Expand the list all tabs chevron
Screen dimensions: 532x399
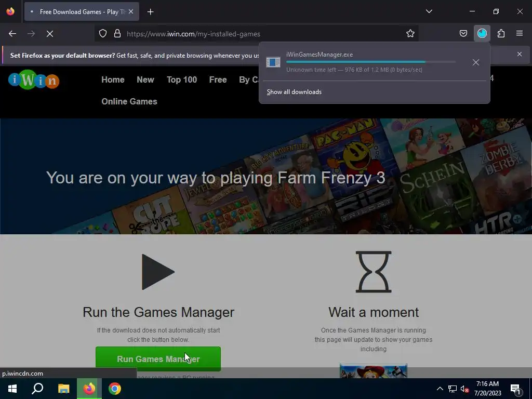click(x=429, y=11)
